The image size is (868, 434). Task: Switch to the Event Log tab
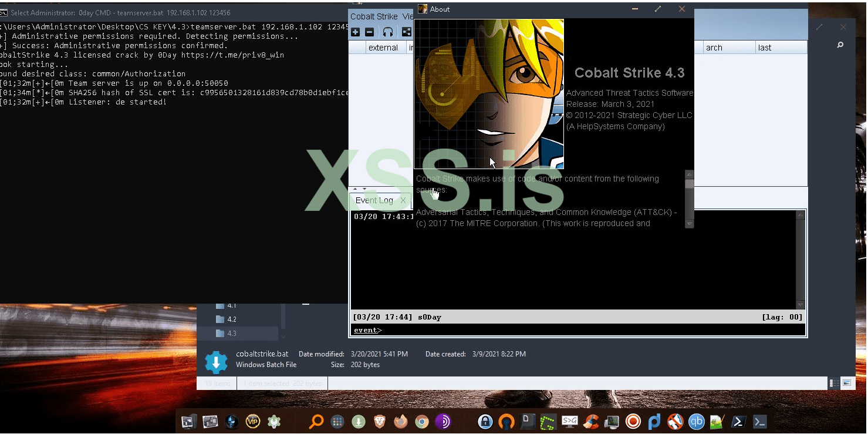[x=374, y=200]
